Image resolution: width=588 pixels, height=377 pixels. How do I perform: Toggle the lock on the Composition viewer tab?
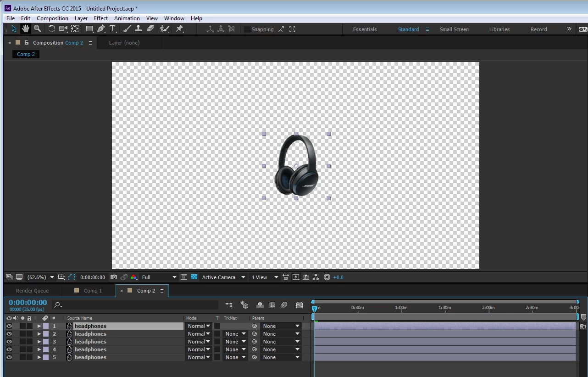click(x=27, y=43)
